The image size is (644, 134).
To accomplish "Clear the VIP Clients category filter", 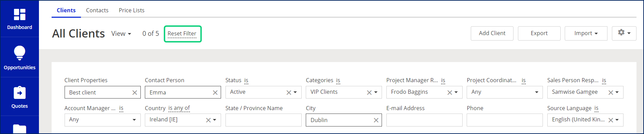I will point(369,92).
